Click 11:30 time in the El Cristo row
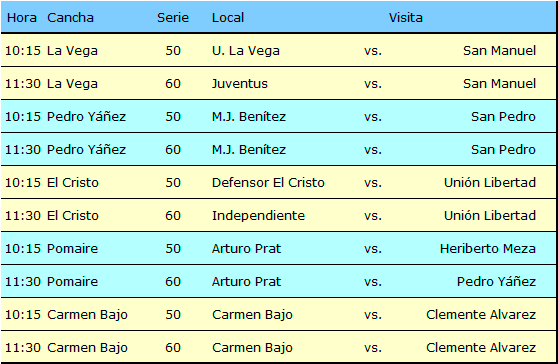 pyautogui.click(x=23, y=216)
